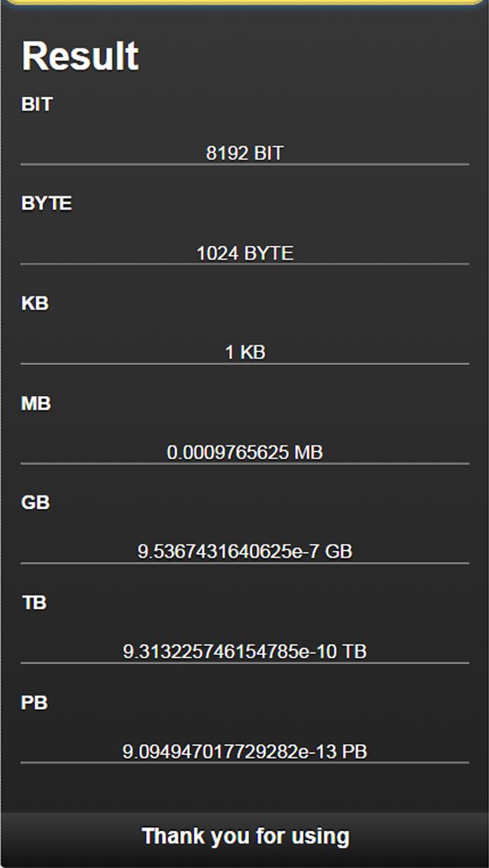This screenshot has width=489, height=868.
Task: Select the 9.5367431640625e-7 GB result value
Action: click(x=244, y=551)
